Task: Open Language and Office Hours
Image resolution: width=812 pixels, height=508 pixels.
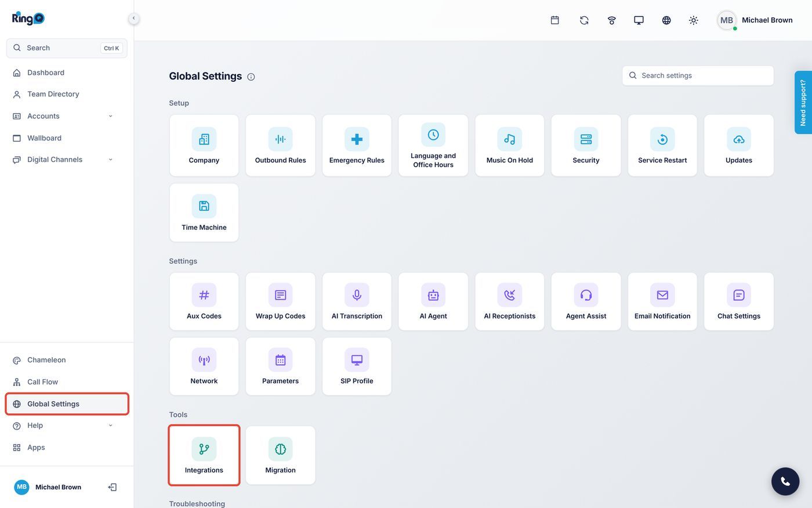Action: click(433, 146)
